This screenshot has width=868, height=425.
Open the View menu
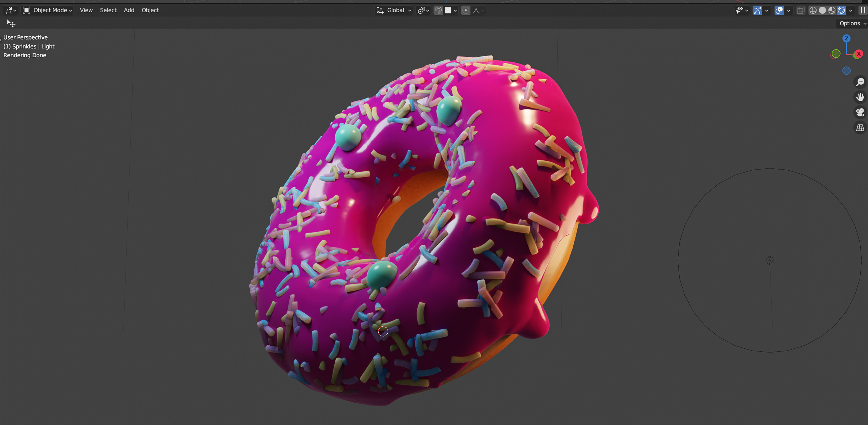pos(86,11)
